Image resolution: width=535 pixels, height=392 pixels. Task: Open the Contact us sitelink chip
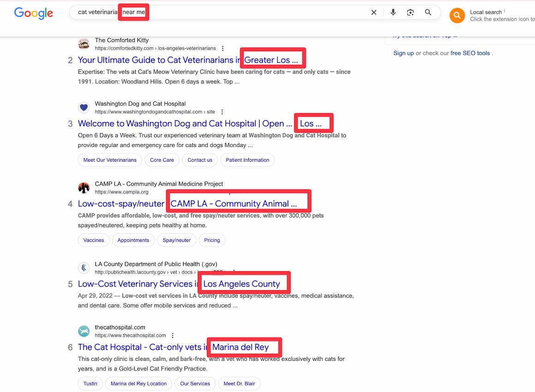(x=200, y=160)
